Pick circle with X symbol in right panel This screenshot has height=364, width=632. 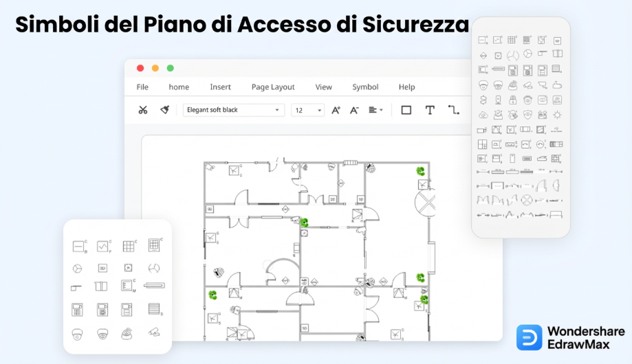click(526, 200)
